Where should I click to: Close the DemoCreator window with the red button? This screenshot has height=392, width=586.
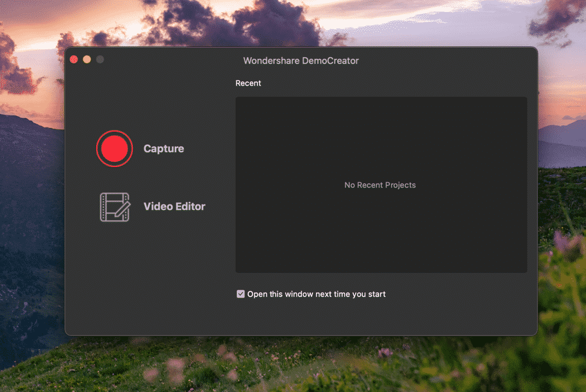tap(74, 60)
